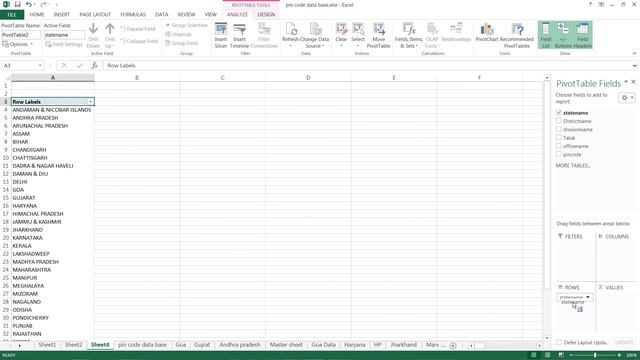Image resolution: width=640 pixels, height=360 pixels.
Task: Open the Row Labels filter dropdown
Action: click(x=90, y=102)
